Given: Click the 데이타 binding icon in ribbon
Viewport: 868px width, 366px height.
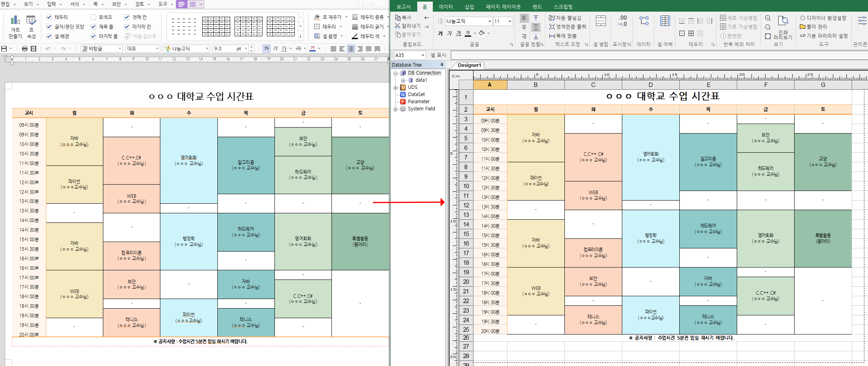Looking at the screenshot, I should pos(644,21).
